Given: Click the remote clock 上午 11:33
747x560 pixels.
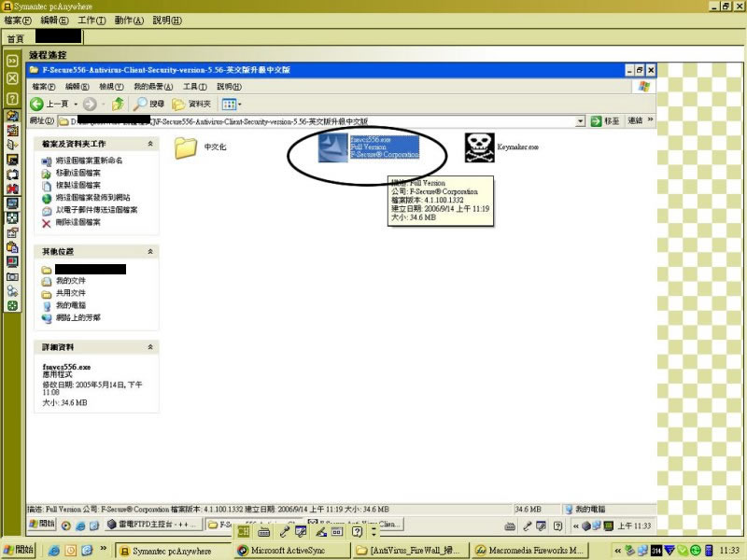Looking at the screenshot, I should [x=634, y=525].
